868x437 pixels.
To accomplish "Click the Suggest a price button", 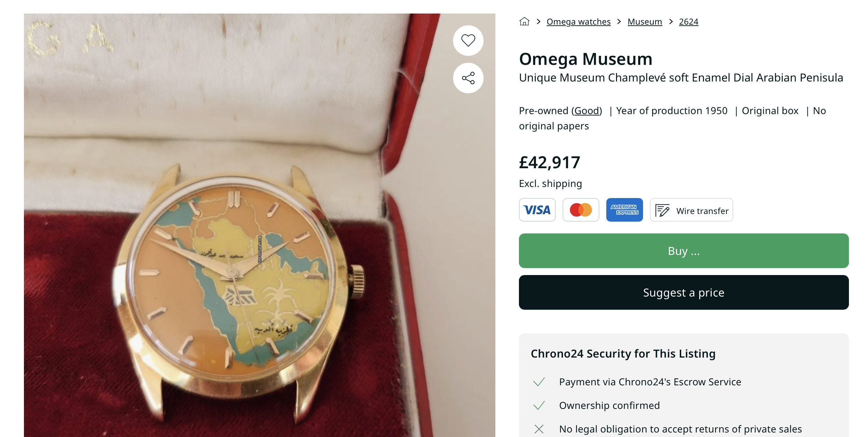I will (x=683, y=292).
